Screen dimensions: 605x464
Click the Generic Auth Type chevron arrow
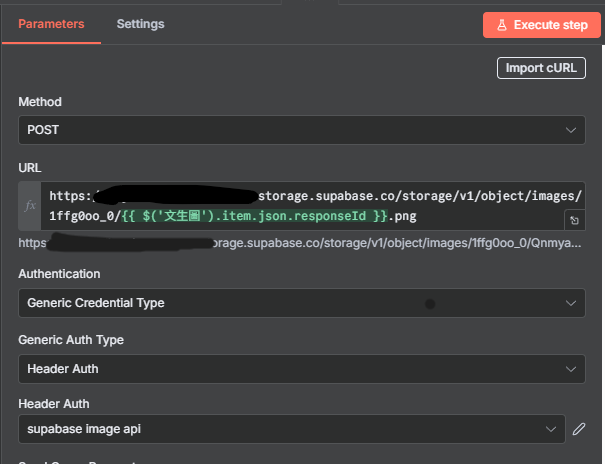(x=571, y=369)
